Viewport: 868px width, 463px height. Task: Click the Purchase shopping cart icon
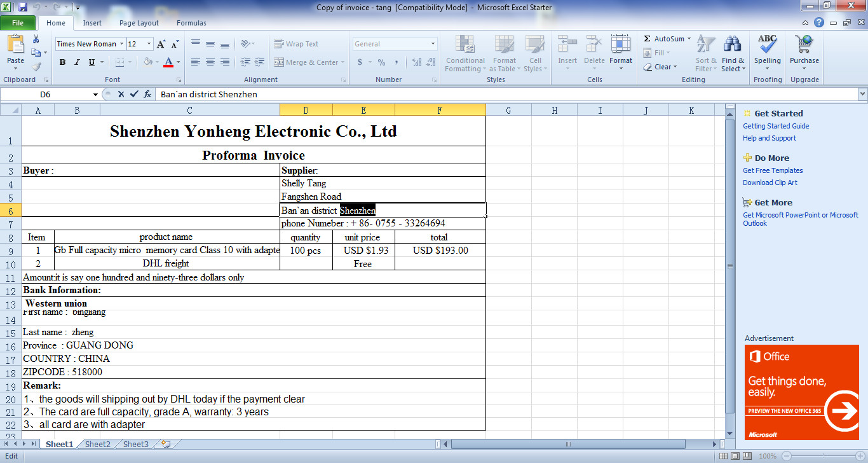pos(804,43)
